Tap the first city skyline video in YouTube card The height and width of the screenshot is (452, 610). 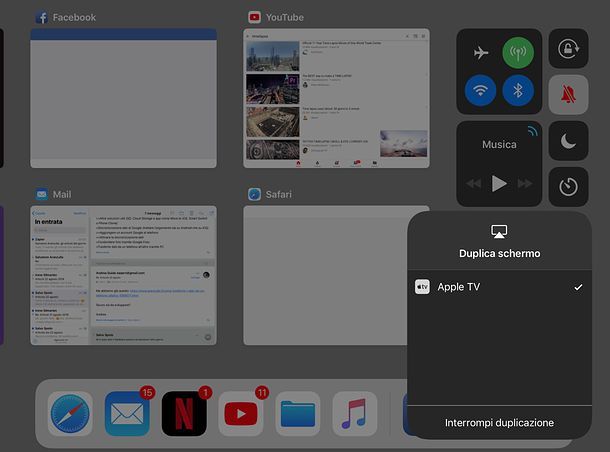[x=273, y=56]
